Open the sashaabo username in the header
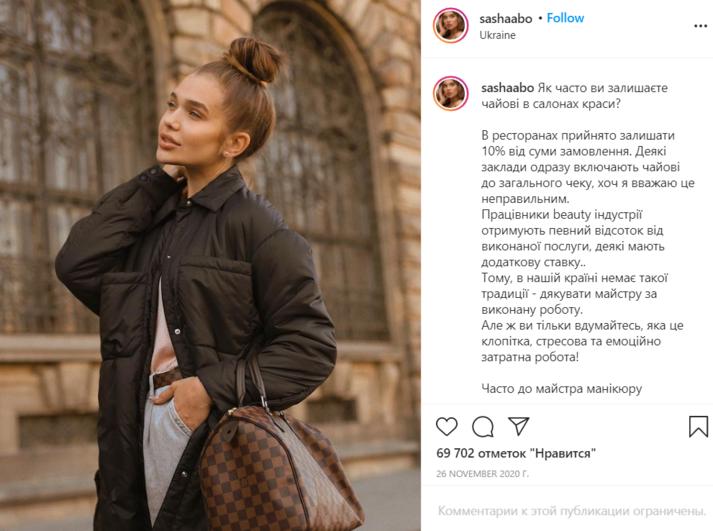 [x=506, y=19]
